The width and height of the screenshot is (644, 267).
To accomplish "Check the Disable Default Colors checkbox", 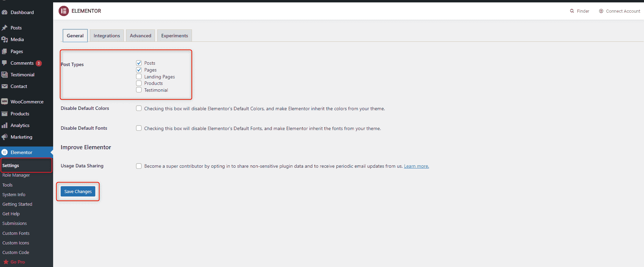I will [x=139, y=108].
